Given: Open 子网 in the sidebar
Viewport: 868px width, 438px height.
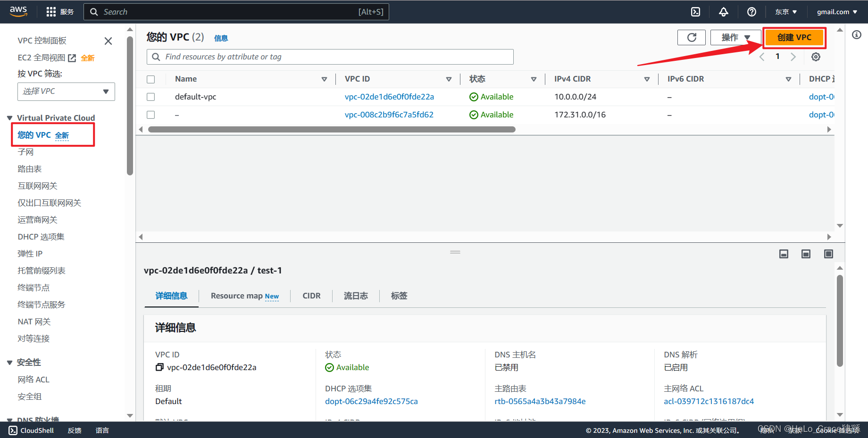Looking at the screenshot, I should tap(25, 152).
